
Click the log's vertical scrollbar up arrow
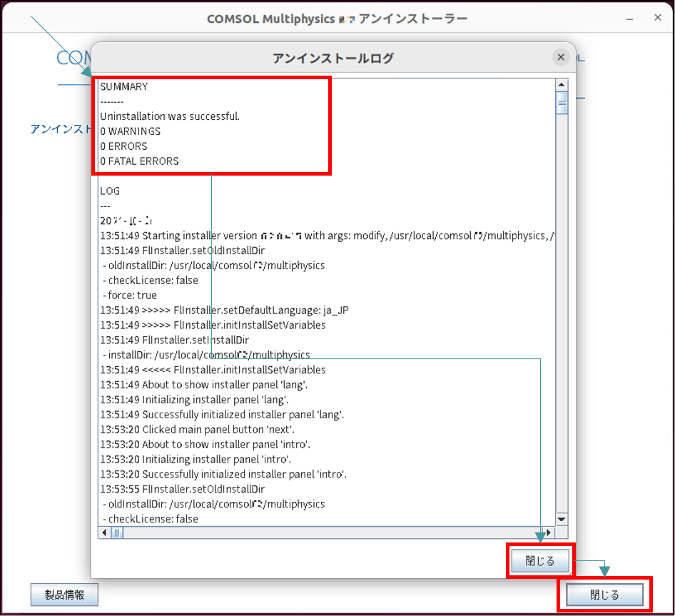(x=562, y=85)
